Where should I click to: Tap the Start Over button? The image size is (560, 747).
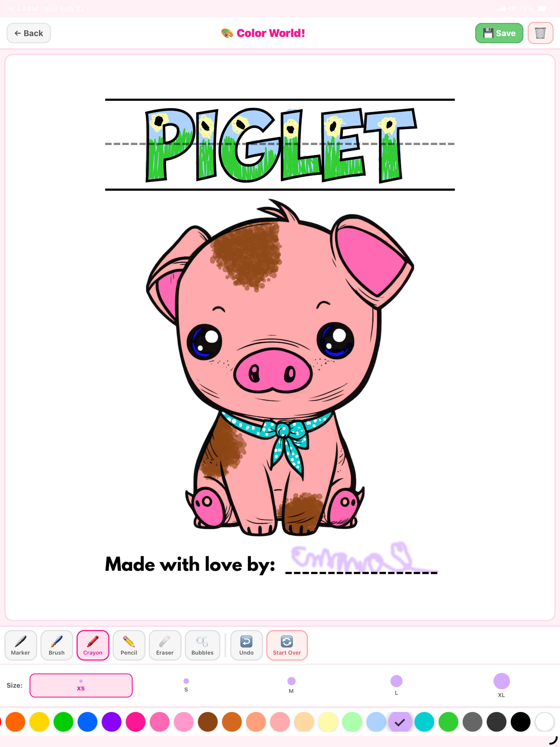[287, 645]
